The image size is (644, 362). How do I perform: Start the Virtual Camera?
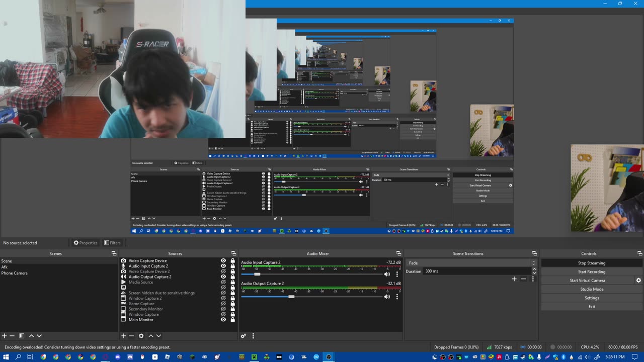(587, 281)
